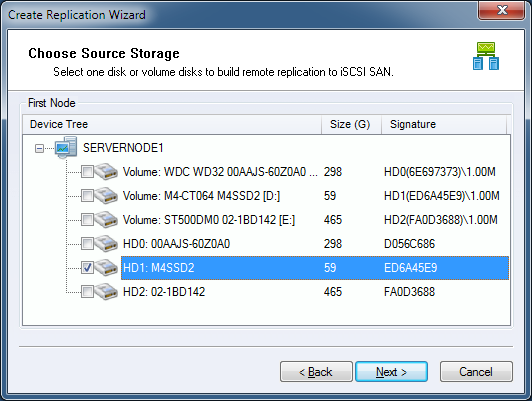Click the SERVERNODE1 computer icon
The image size is (532, 401).
click(x=66, y=147)
